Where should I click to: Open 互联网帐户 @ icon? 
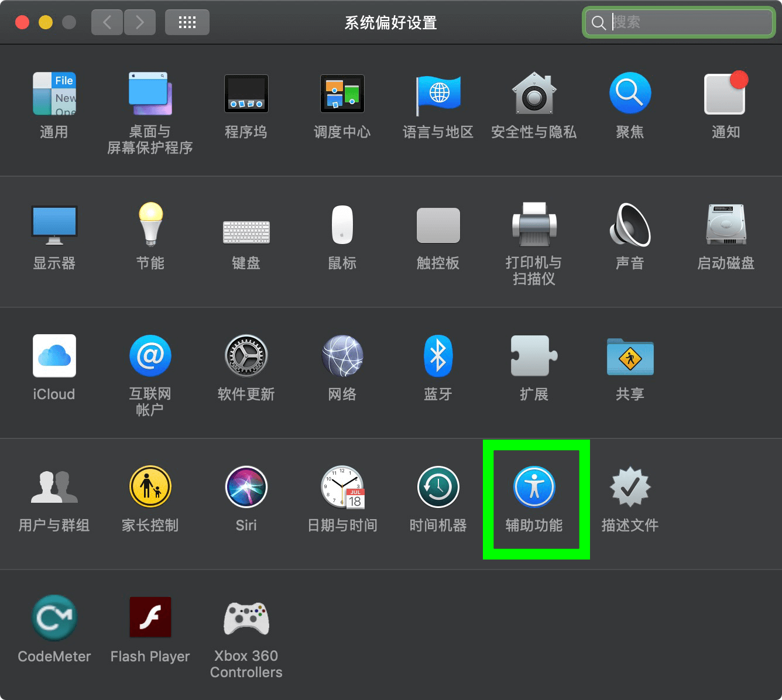point(150,356)
